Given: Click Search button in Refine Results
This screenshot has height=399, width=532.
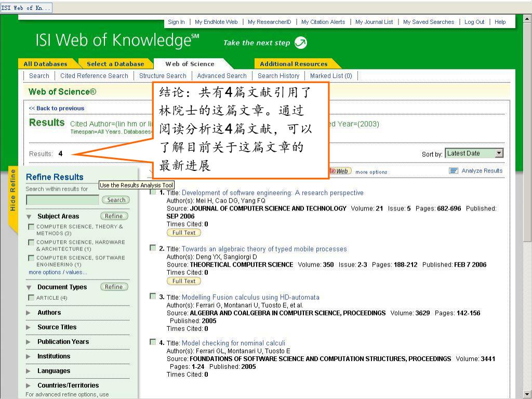Looking at the screenshot, I should tap(116, 200).
